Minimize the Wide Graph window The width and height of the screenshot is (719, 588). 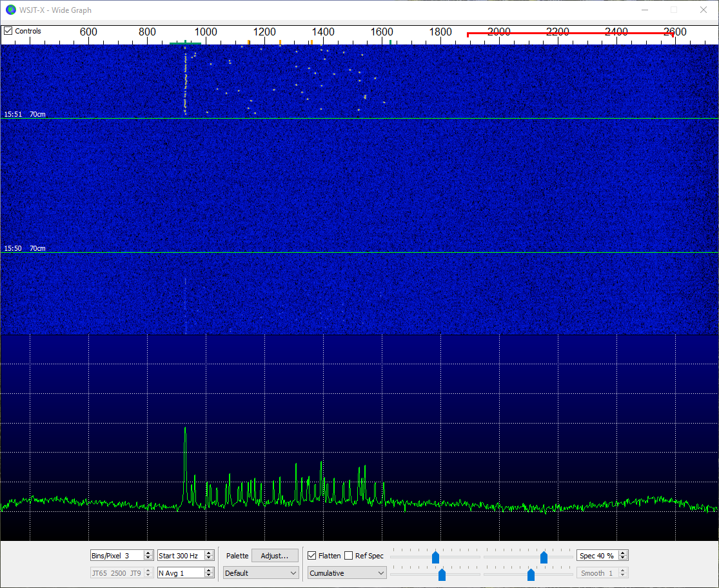644,10
